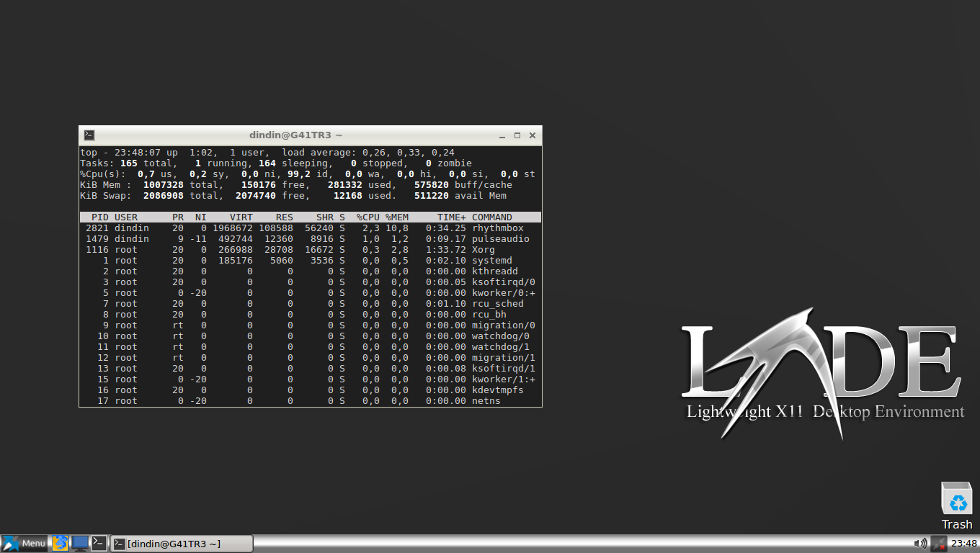Image resolution: width=980 pixels, height=553 pixels.
Task: Maximize the dindin@G41TR3 terminal window
Action: [517, 135]
